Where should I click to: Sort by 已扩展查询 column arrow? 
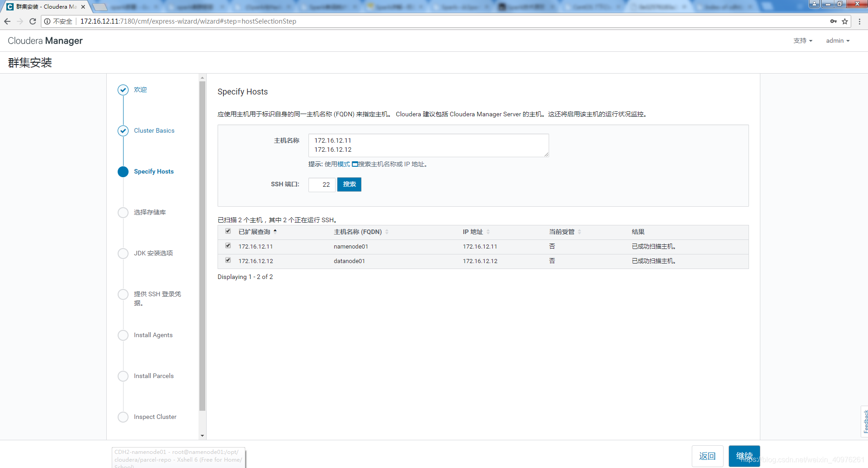275,231
